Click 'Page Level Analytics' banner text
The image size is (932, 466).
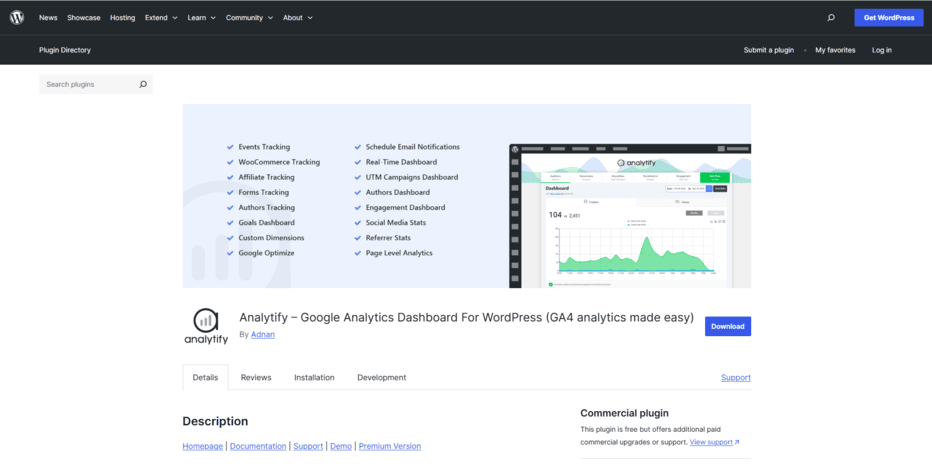coord(399,253)
